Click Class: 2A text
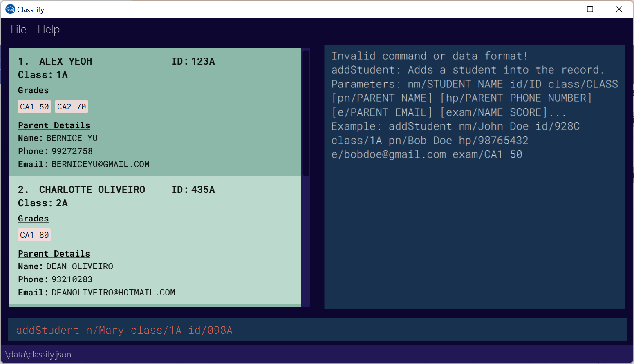 coord(43,203)
